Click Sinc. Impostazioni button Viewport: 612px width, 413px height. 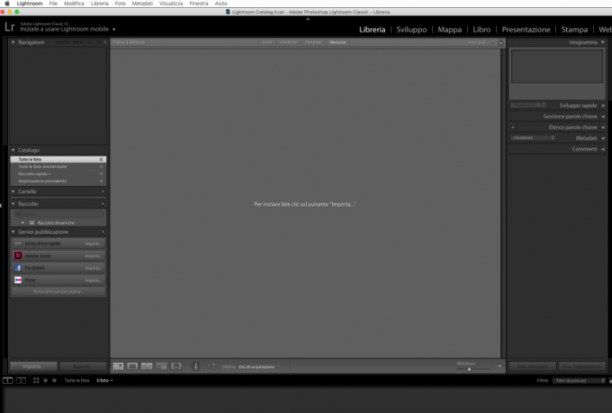(x=582, y=366)
